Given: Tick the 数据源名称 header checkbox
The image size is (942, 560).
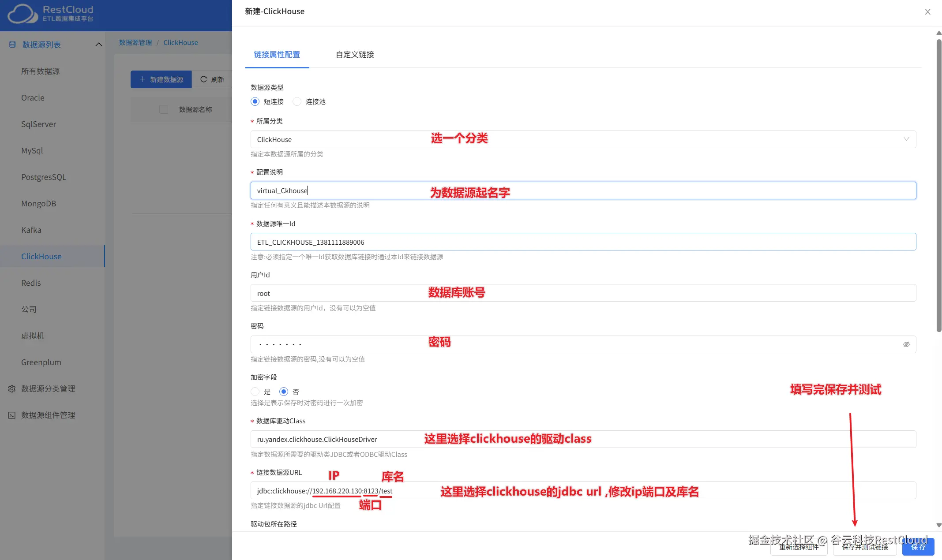Looking at the screenshot, I should [164, 109].
